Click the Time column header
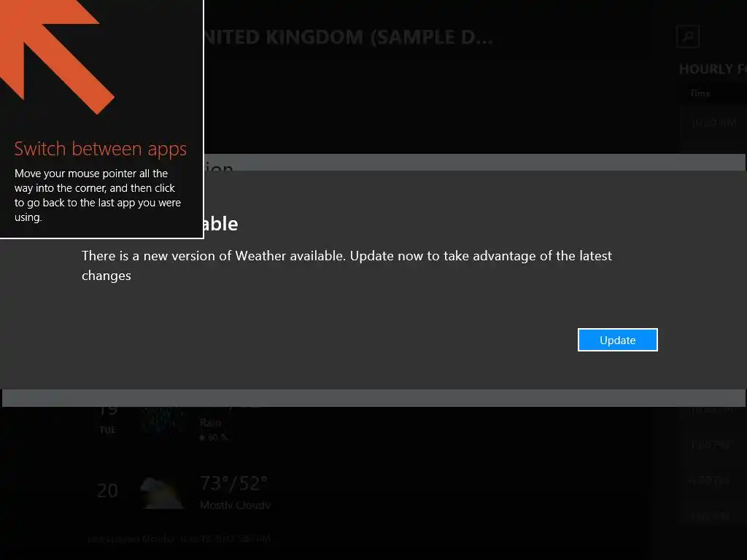This screenshot has width=747, height=560. 700,93
